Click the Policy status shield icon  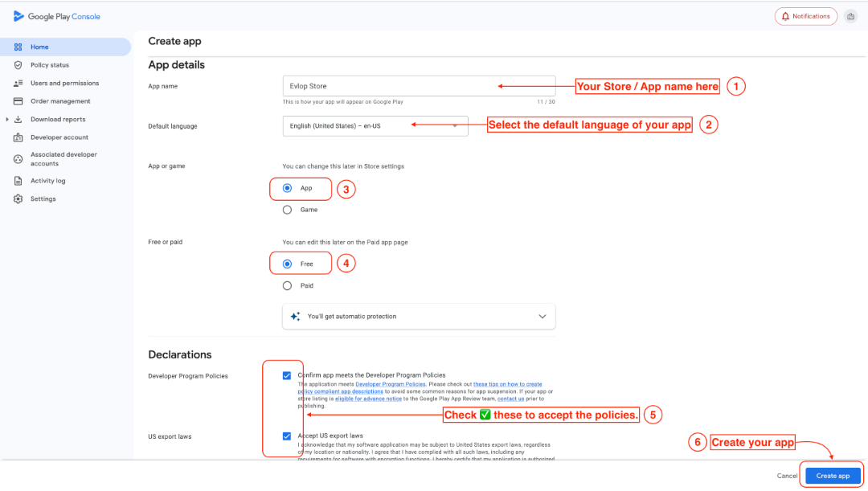coord(18,65)
